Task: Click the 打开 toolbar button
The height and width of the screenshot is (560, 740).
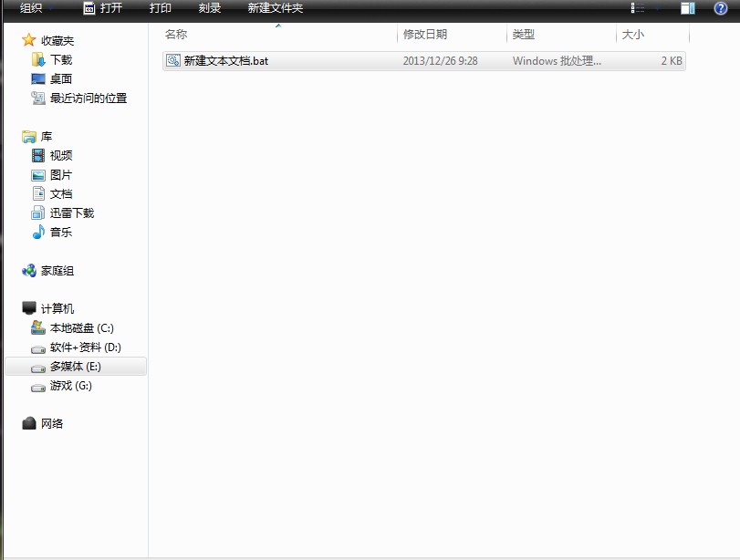Action: click(x=103, y=8)
